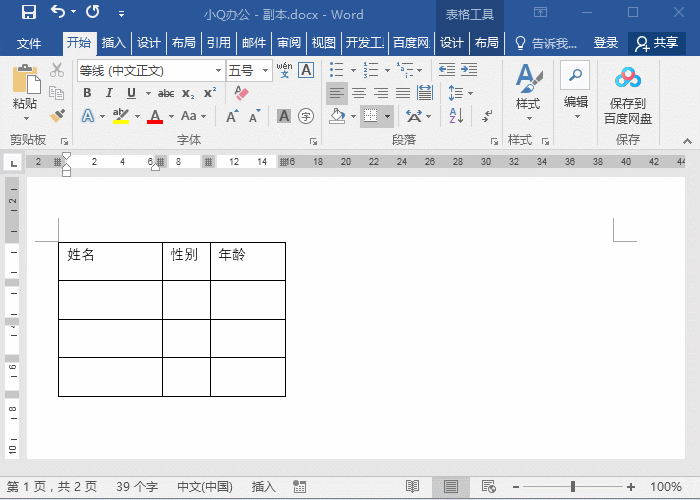
Task: Select the Format Painter brush
Action: [57, 116]
